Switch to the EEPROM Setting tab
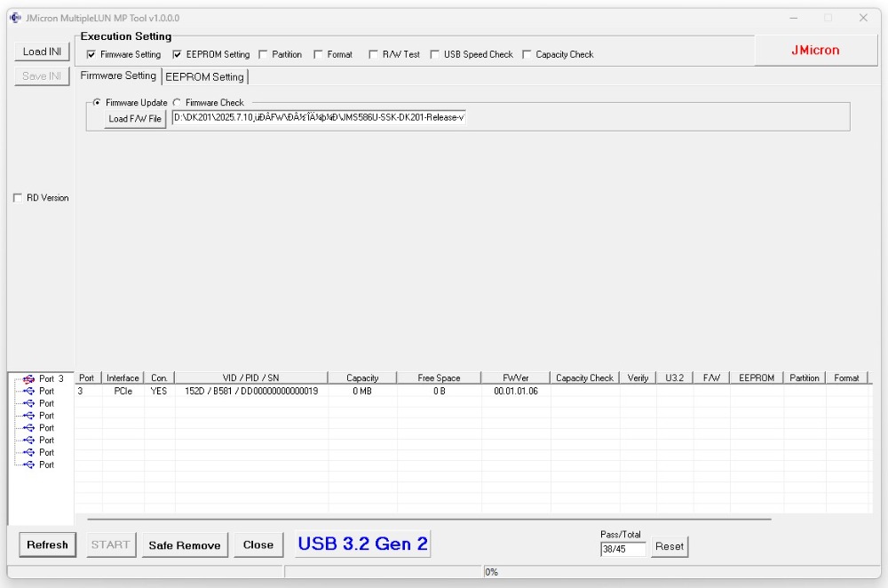 tap(204, 77)
